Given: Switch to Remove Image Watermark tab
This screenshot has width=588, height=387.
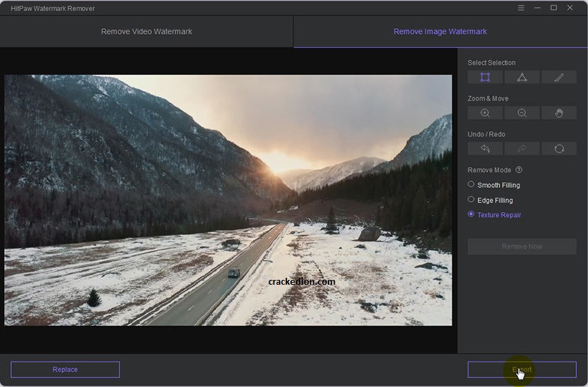Looking at the screenshot, I should 440,32.
